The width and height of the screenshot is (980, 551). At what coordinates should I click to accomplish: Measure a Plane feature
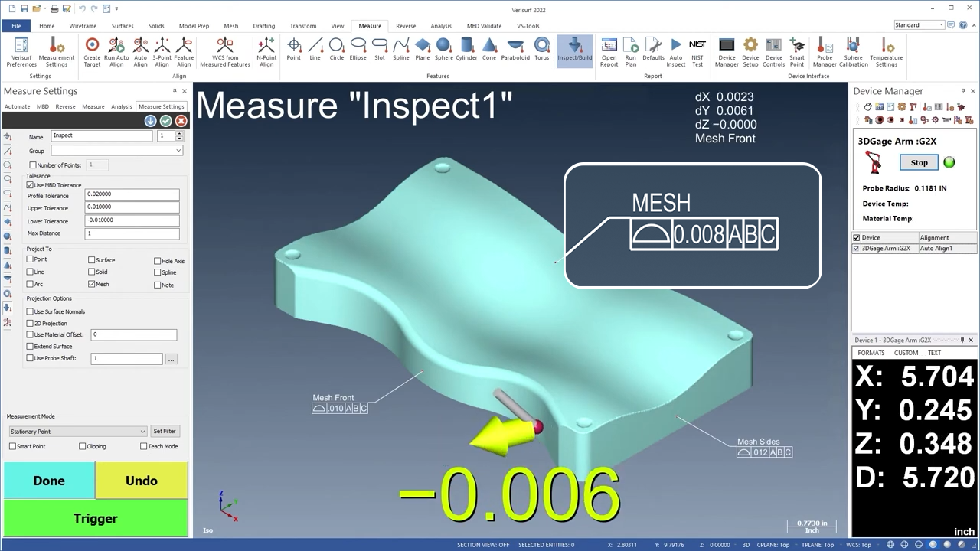pos(423,49)
